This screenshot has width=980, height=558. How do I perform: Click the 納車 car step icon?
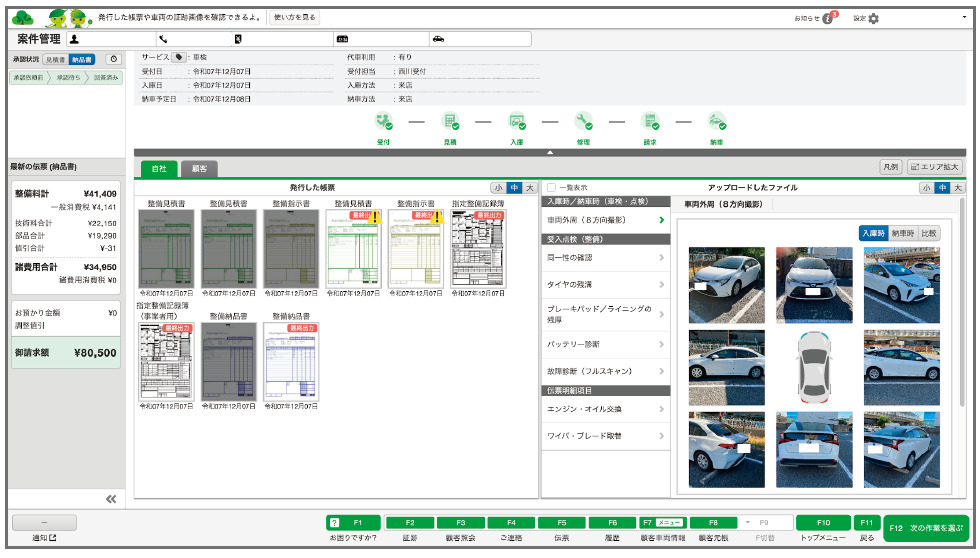coord(716,122)
